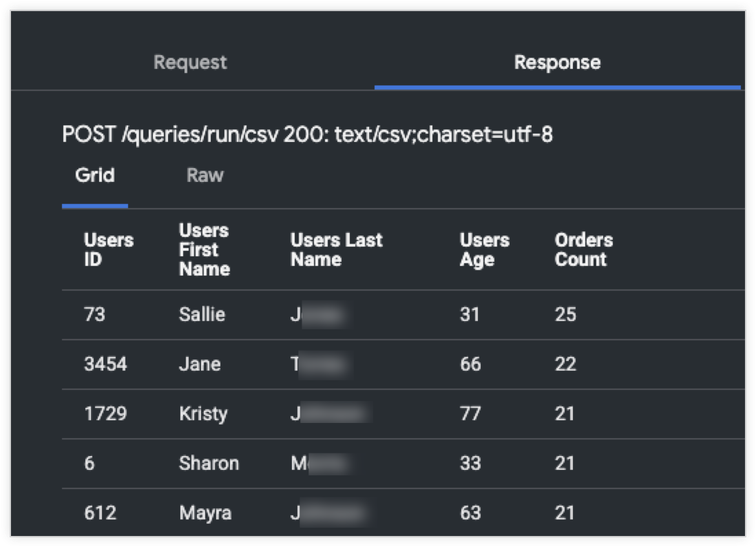Click the Users ID column header
The width and height of the screenshot is (756, 547).
tap(108, 250)
